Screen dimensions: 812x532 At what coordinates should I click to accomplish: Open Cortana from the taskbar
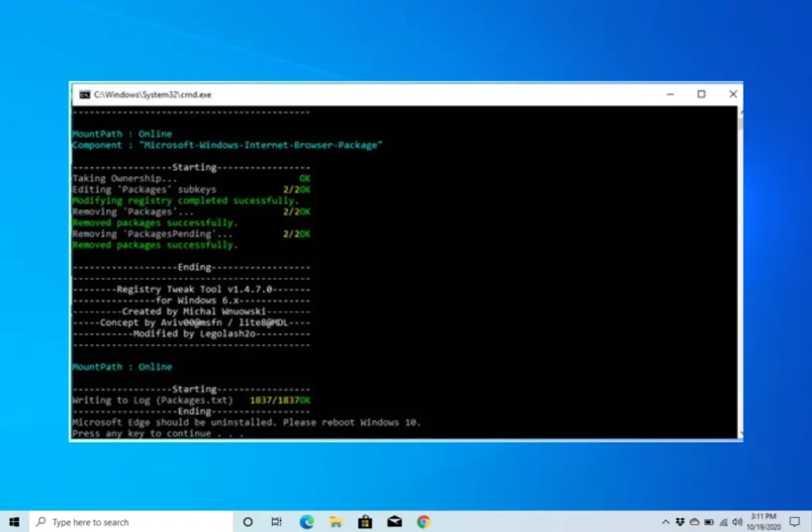(x=247, y=522)
